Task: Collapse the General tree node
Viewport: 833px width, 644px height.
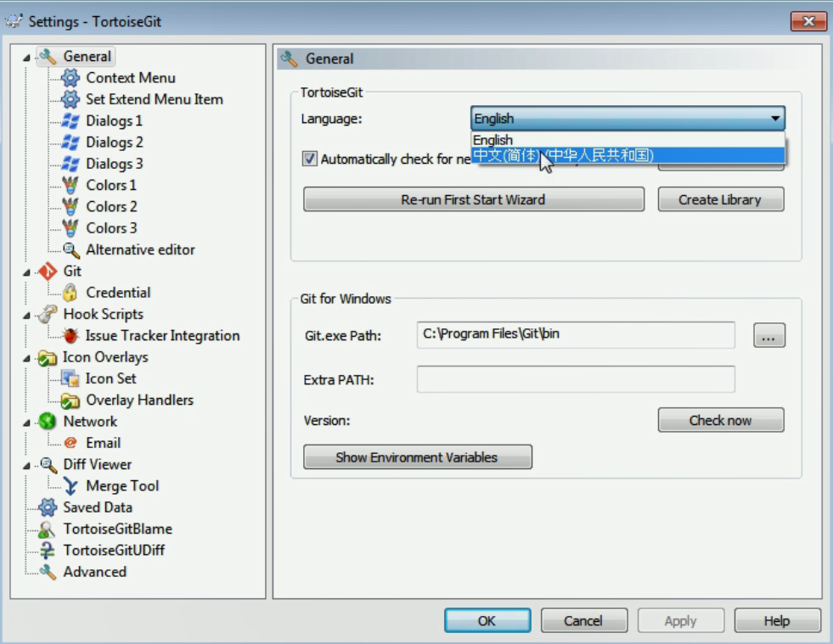Action: (x=26, y=58)
